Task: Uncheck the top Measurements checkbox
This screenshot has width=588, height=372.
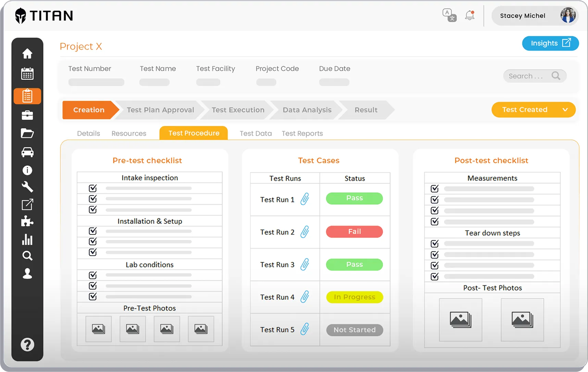Action: (x=434, y=188)
